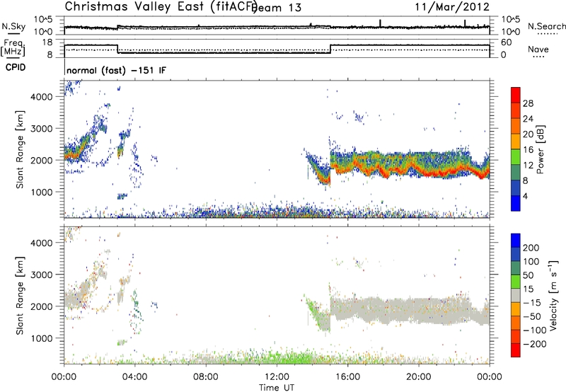
Task: Click the '18' frequency axis tick label
Action: click(48, 42)
